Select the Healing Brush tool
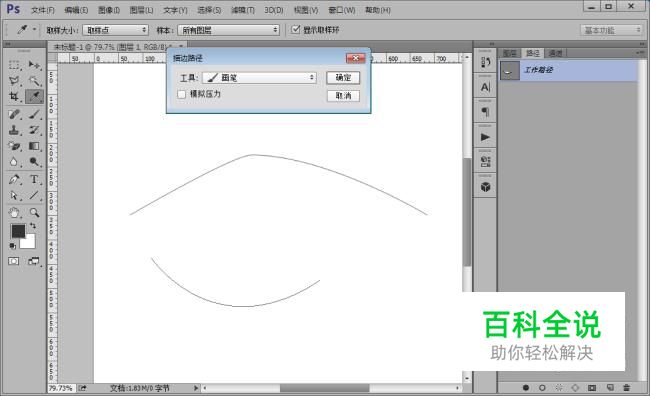 click(14, 114)
